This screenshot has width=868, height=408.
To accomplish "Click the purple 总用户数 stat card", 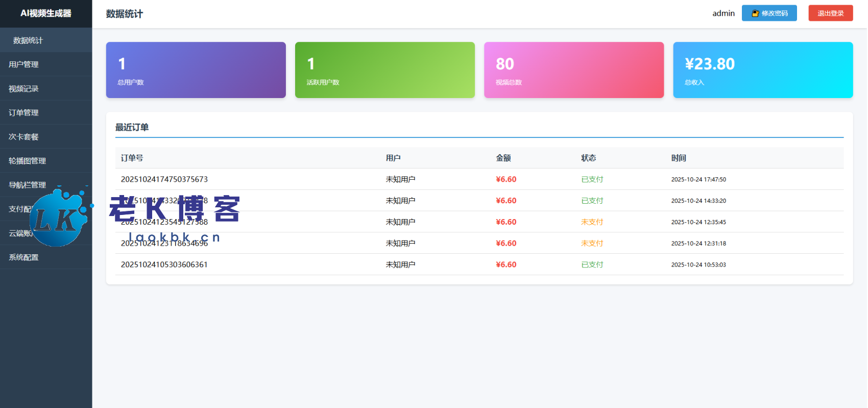I will click(x=196, y=70).
